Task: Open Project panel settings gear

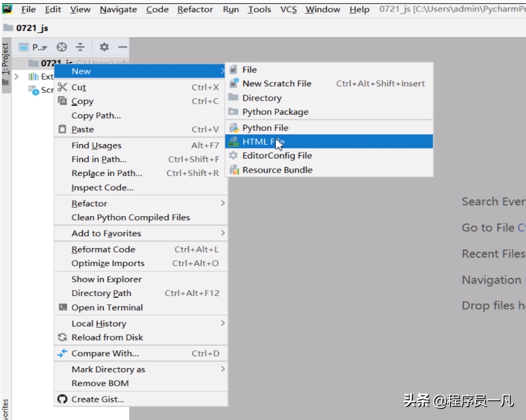Action: [x=105, y=47]
